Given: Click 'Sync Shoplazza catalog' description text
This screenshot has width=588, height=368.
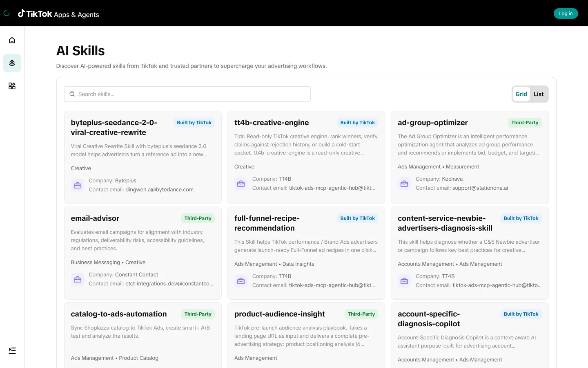Looking at the screenshot, I should click(x=140, y=332).
